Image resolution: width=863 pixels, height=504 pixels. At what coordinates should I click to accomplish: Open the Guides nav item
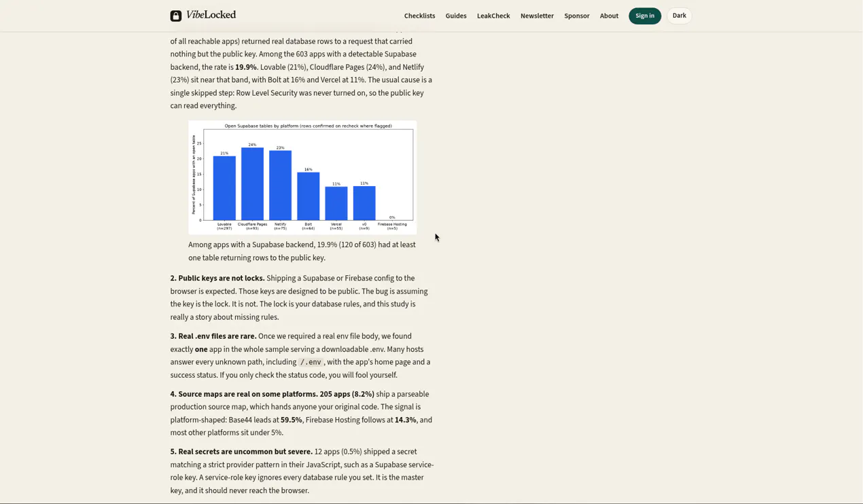(456, 16)
